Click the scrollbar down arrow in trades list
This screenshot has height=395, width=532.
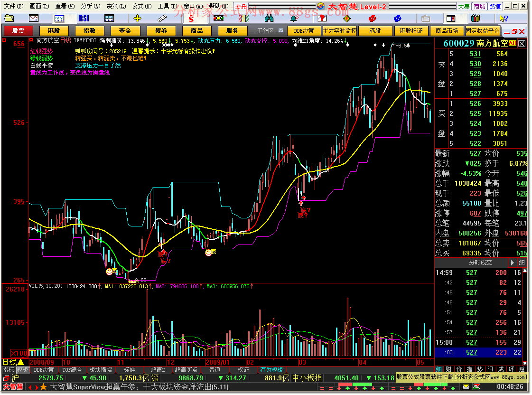point(525,363)
